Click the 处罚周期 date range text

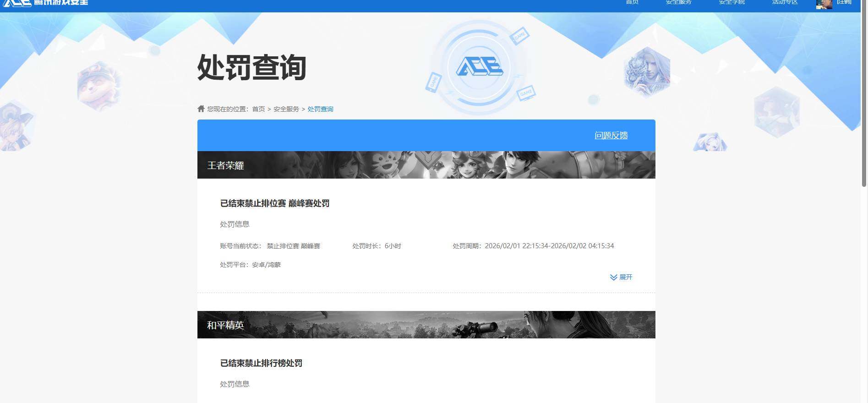[533, 246]
